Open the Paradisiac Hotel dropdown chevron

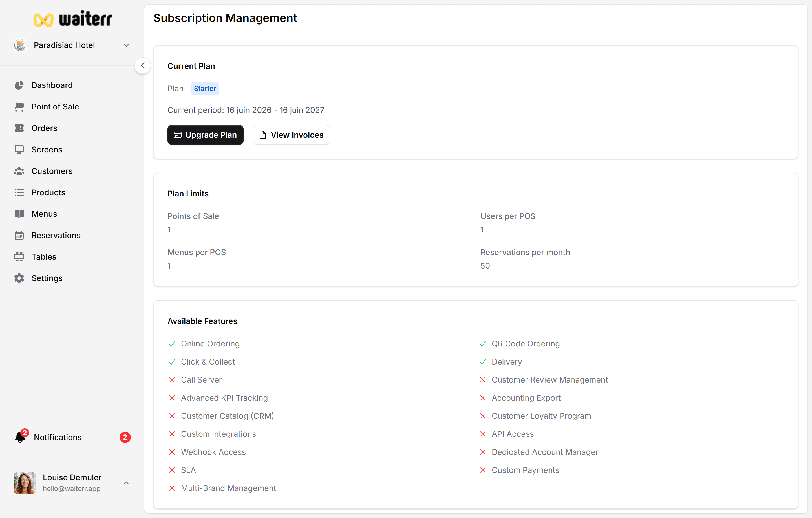[126, 45]
